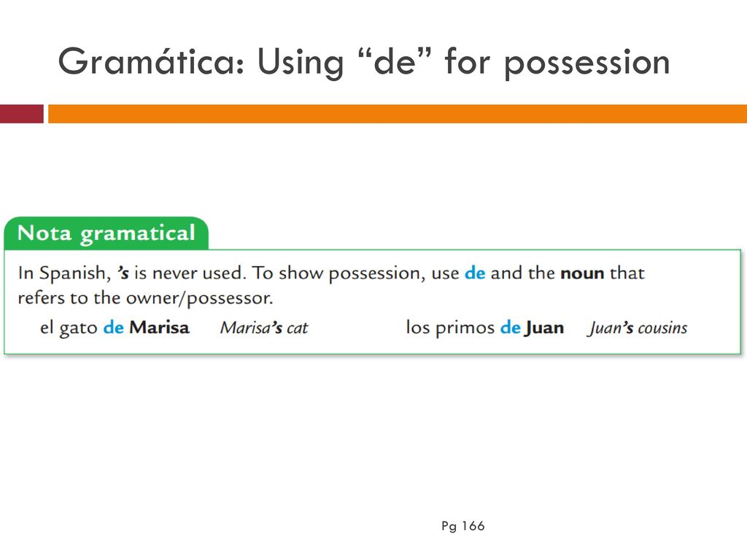Click the words 'In Spanish,' in the note
The height and width of the screenshot is (560, 747).
[64, 273]
